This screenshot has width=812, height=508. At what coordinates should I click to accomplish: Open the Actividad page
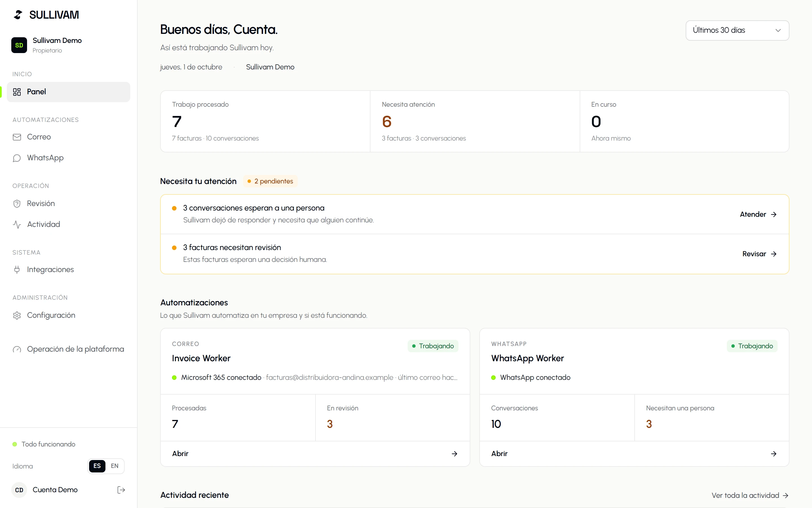pos(69,224)
